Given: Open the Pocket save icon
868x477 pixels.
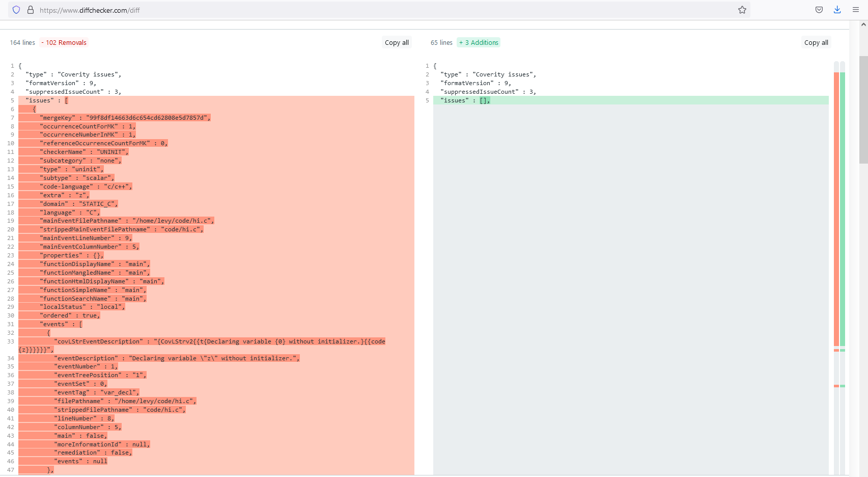Looking at the screenshot, I should (819, 10).
